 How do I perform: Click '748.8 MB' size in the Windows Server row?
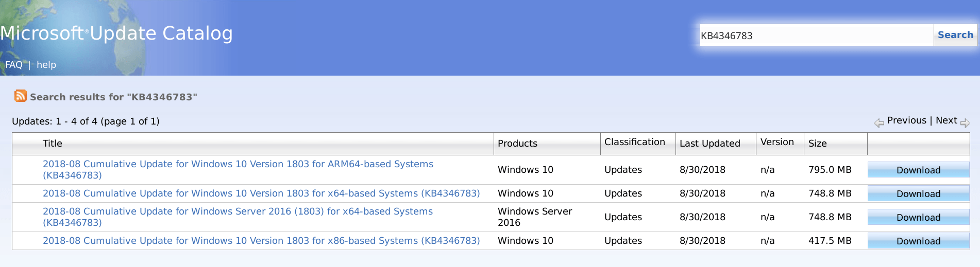tap(830, 217)
